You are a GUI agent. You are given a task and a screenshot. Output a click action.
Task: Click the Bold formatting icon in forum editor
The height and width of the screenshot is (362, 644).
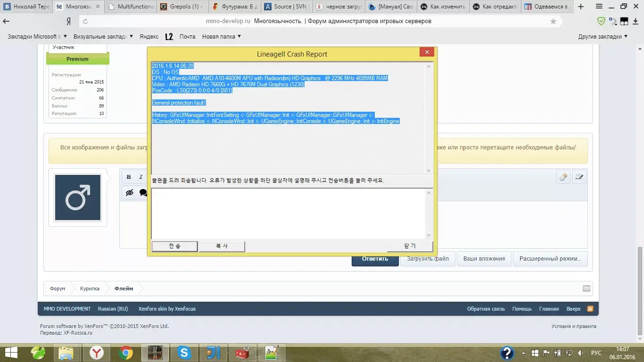pos(129,177)
